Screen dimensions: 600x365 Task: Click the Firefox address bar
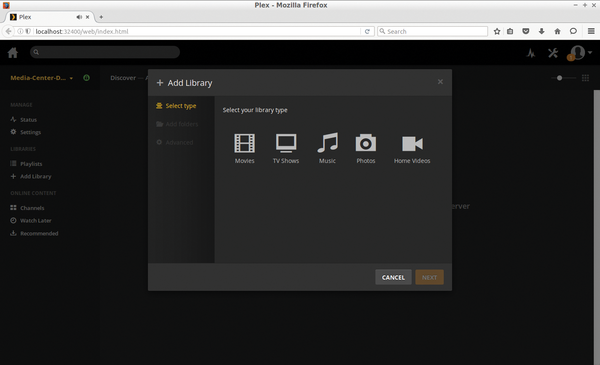197,31
